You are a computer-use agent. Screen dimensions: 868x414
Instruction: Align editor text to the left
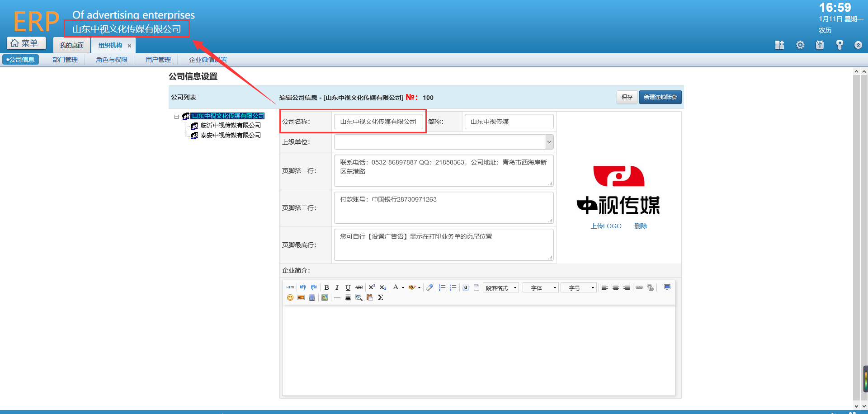[x=605, y=287]
